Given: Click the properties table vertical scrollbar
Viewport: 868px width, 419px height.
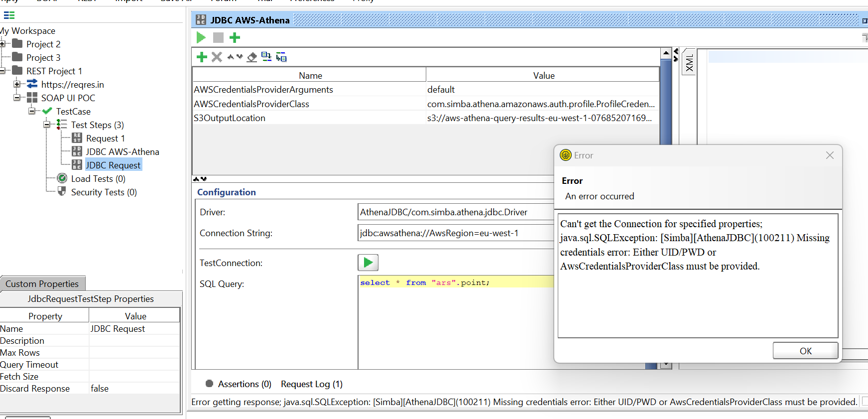Looking at the screenshot, I should pos(665,100).
